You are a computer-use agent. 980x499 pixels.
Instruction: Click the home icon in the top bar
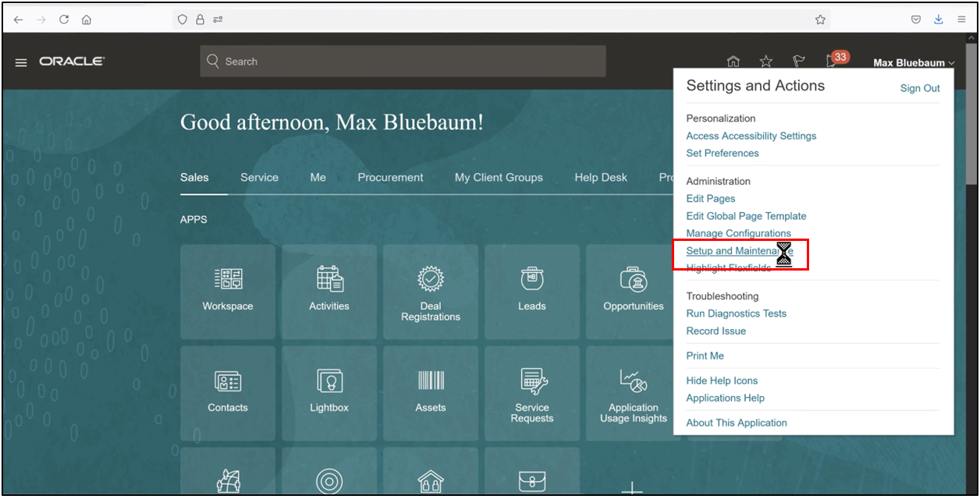tap(733, 60)
